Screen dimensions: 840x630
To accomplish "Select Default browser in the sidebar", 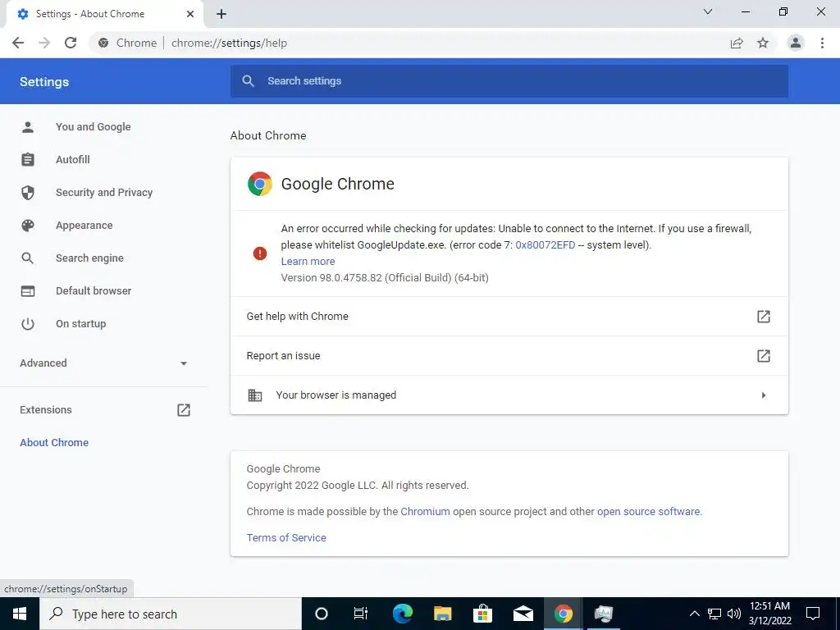I will 94,291.
